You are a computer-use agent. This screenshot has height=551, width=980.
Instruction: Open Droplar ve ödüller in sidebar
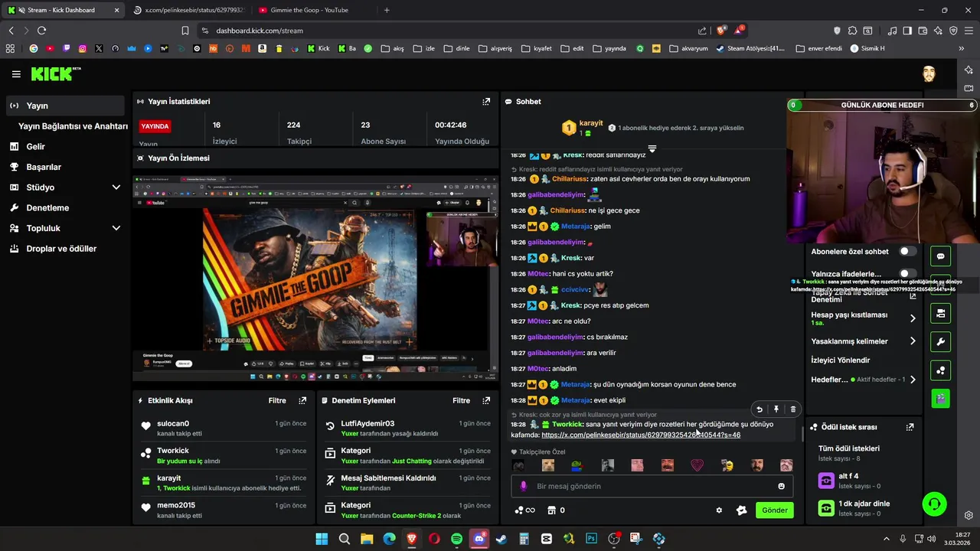(x=65, y=249)
